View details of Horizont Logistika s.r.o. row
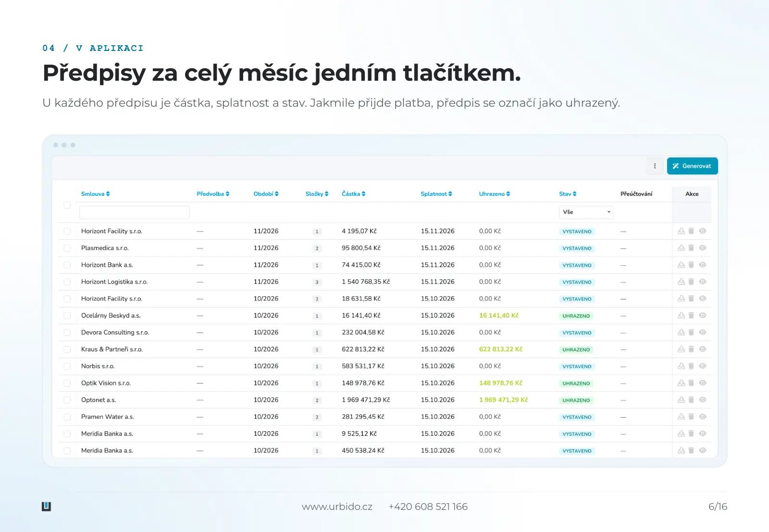 (703, 282)
